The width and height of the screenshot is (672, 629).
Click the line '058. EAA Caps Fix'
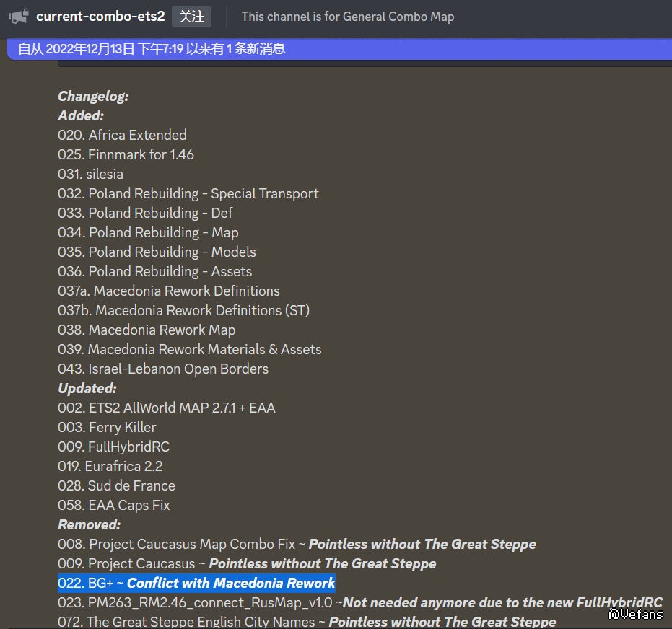114,505
